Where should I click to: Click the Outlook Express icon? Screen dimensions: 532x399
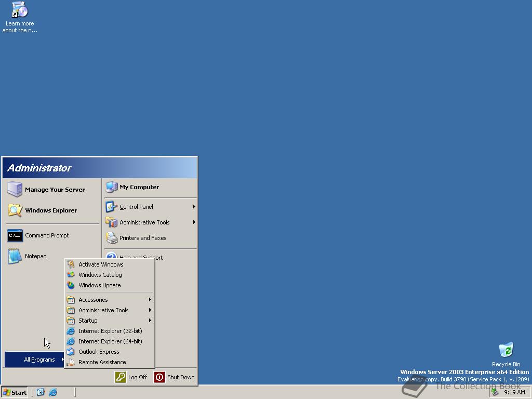click(71, 352)
